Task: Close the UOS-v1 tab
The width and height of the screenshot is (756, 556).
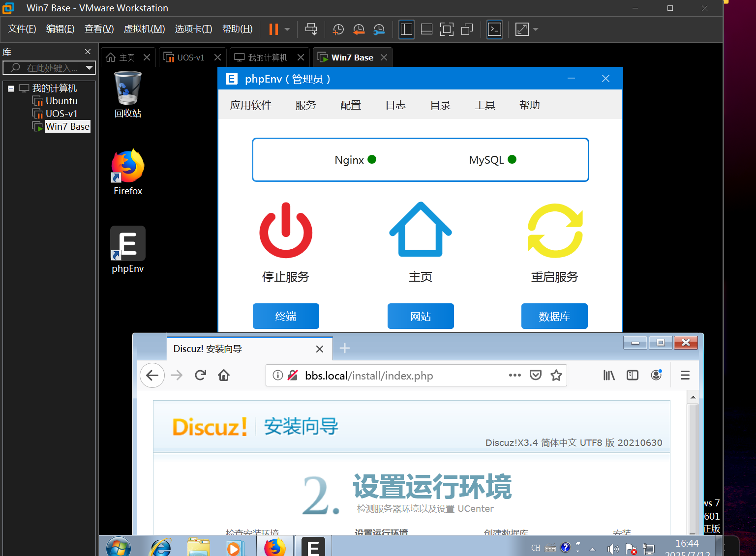Action: click(217, 58)
